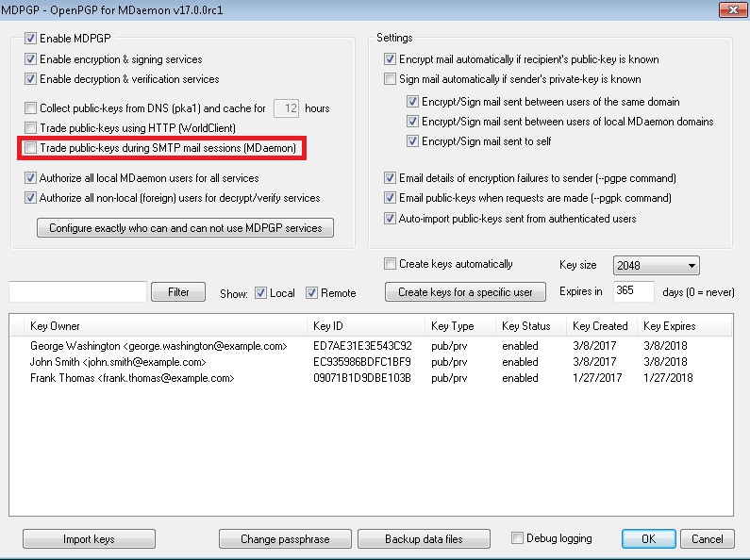
Task: Click the 1/27/2017 created date cell
Action: [x=597, y=378]
